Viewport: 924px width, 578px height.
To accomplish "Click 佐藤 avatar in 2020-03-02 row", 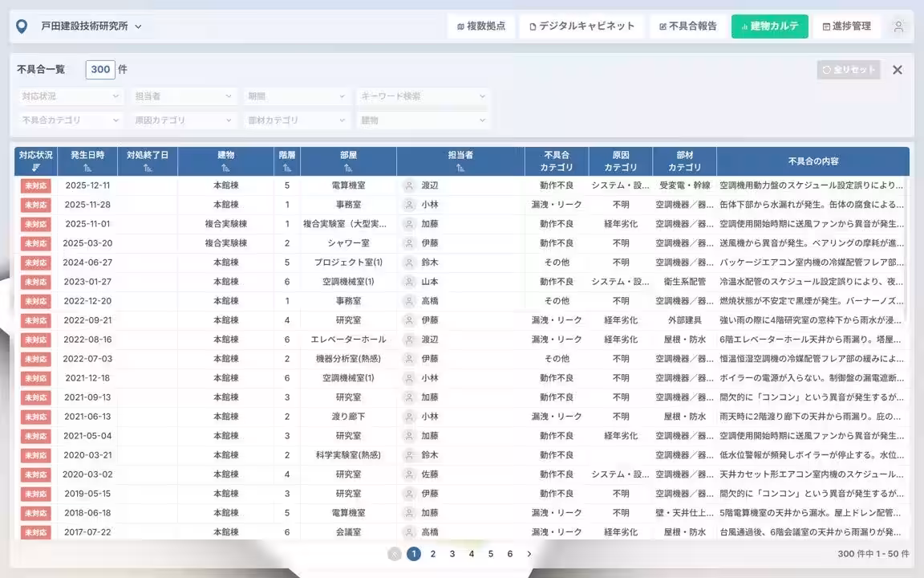I will click(x=409, y=474).
